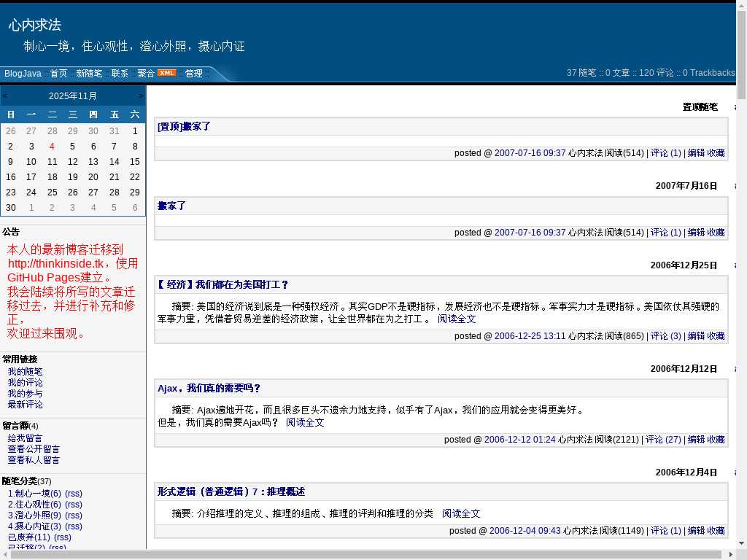Open the post titled Ajax，我们真的需要吗？

point(209,389)
